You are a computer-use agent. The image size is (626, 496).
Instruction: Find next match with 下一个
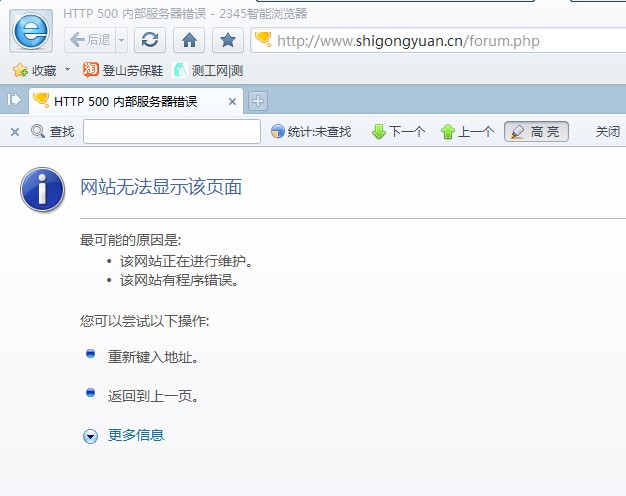pos(398,131)
